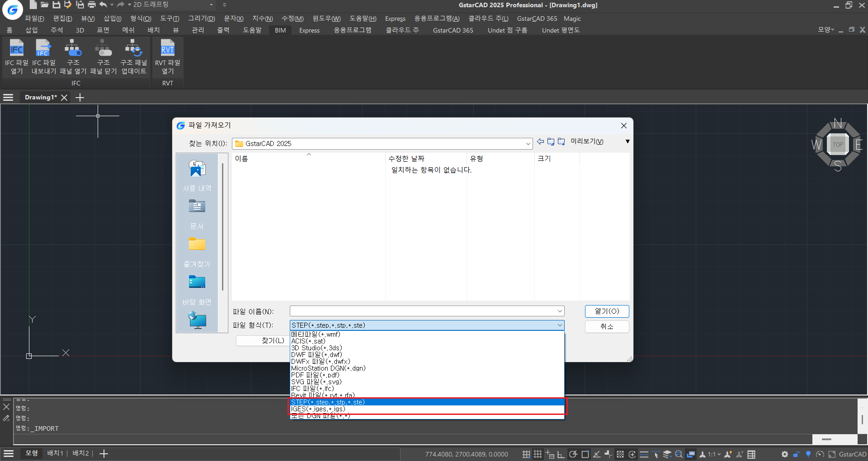Click the print icon in quick access toolbar
This screenshot has height=461, width=868.
click(92, 5)
